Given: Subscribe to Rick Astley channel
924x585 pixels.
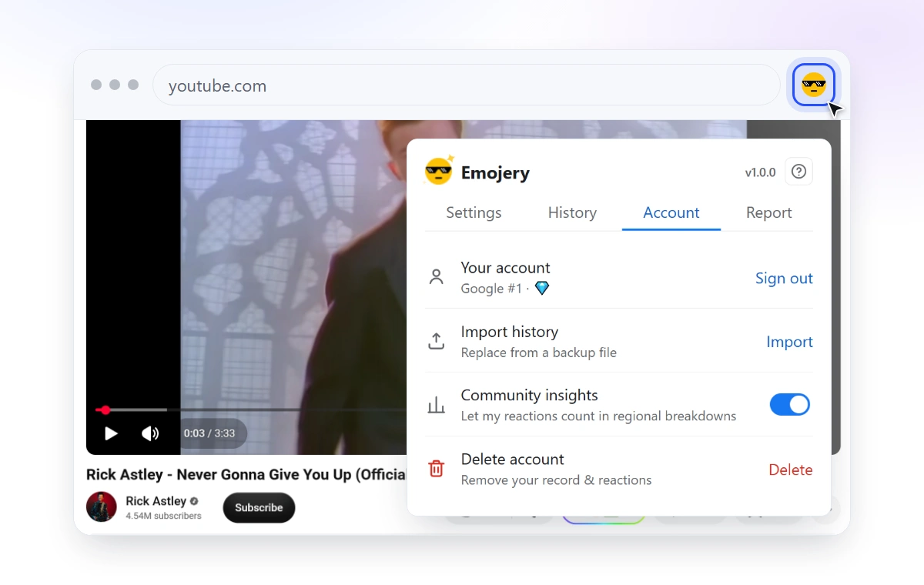Looking at the screenshot, I should (259, 507).
